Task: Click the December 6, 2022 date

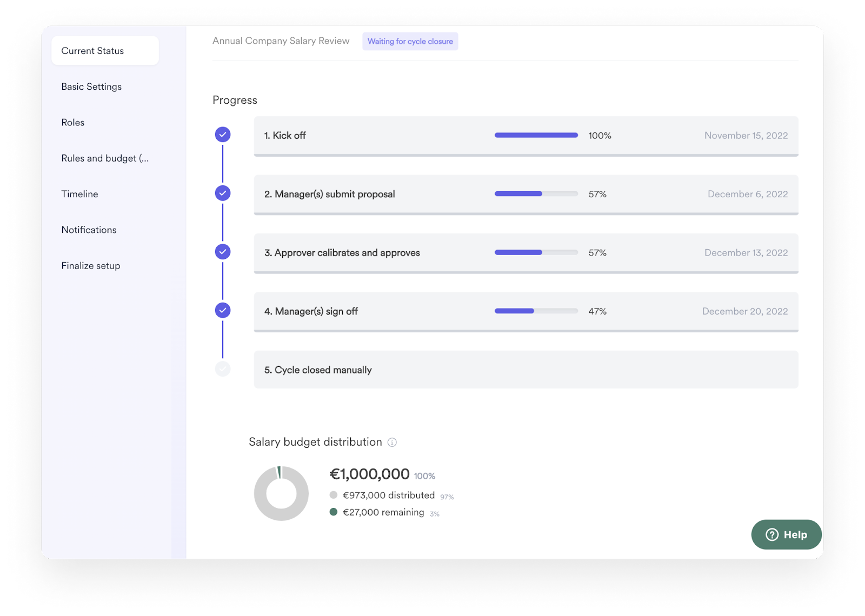Action: (748, 194)
